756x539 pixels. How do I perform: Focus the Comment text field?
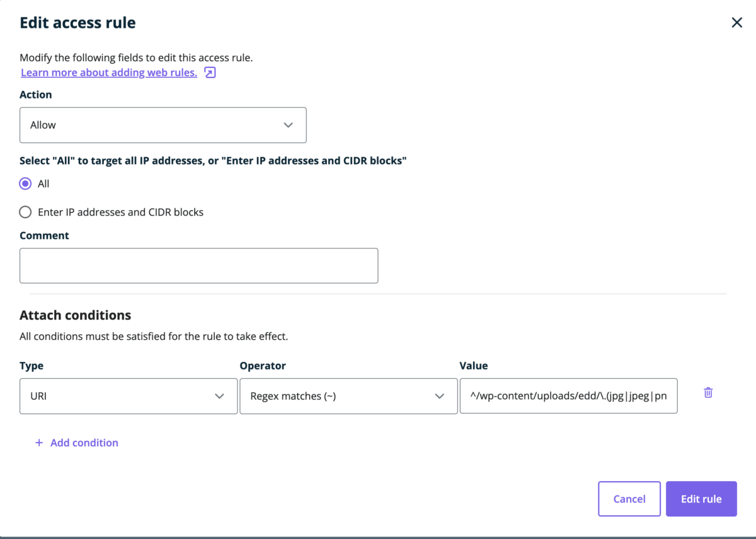pos(198,265)
